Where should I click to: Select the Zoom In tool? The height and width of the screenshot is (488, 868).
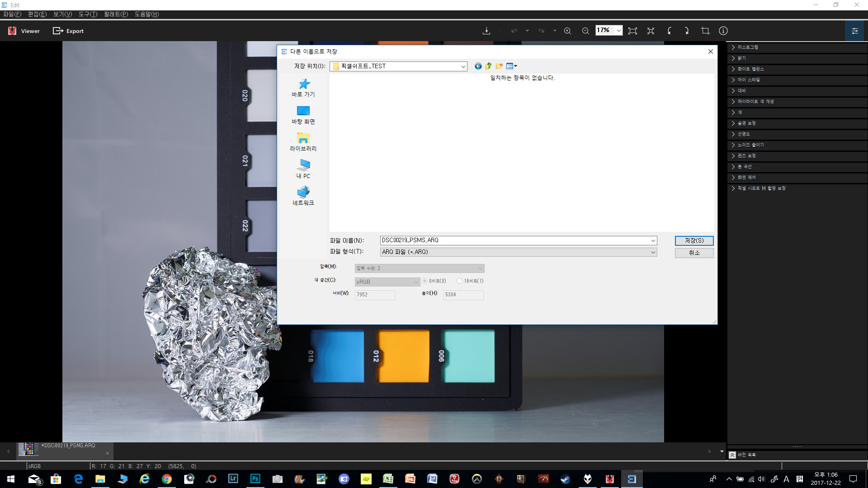[568, 31]
